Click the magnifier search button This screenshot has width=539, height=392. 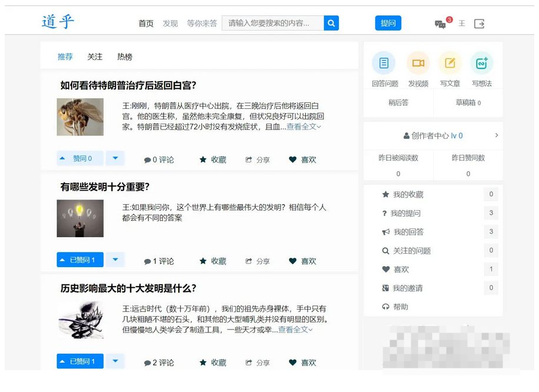pos(331,23)
